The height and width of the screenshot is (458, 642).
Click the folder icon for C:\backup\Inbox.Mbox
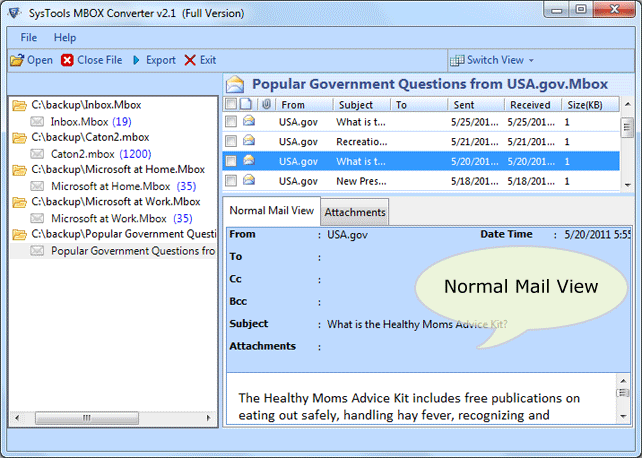pos(19,105)
